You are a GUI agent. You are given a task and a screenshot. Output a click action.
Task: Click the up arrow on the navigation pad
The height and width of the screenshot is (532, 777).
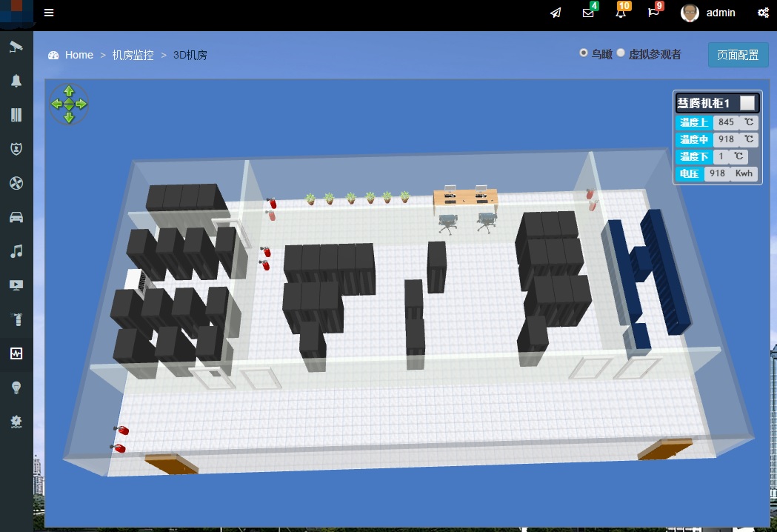pos(69,90)
